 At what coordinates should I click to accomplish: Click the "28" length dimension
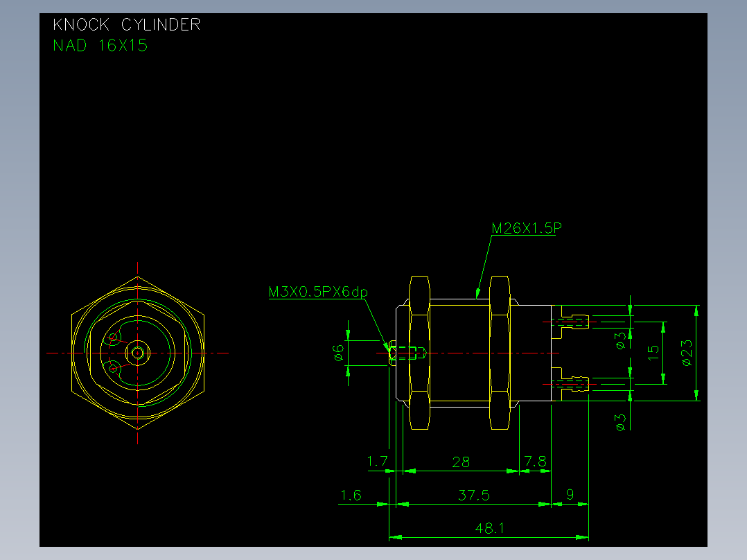point(461,462)
